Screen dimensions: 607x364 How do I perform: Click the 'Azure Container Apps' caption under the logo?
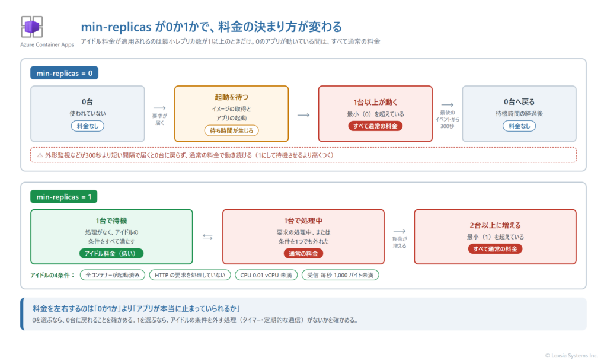(x=47, y=44)
